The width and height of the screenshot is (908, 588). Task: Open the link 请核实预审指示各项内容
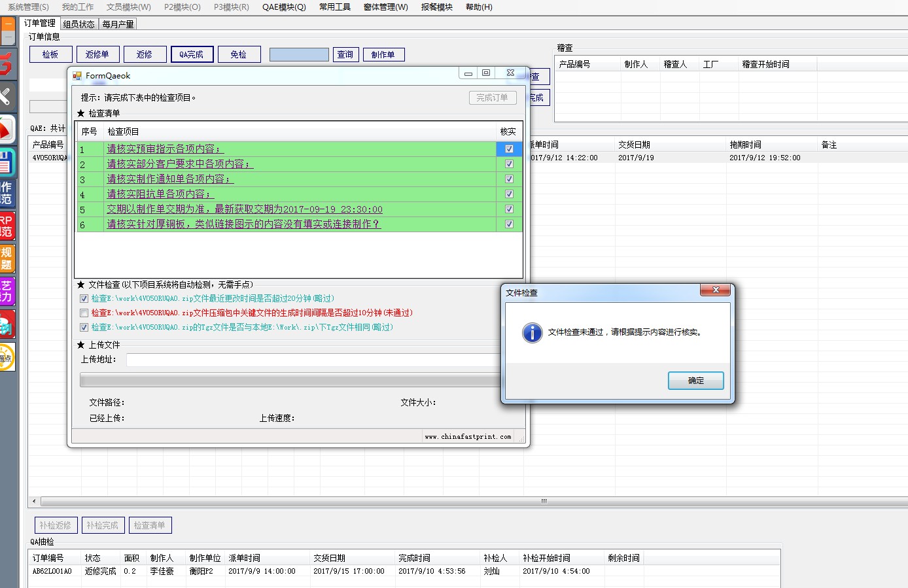[x=165, y=149]
